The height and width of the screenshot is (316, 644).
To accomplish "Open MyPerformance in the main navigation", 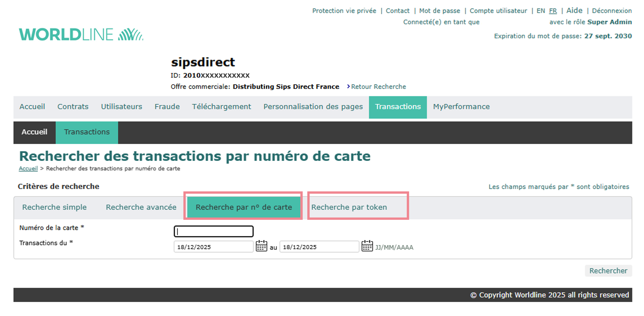I will (x=461, y=107).
